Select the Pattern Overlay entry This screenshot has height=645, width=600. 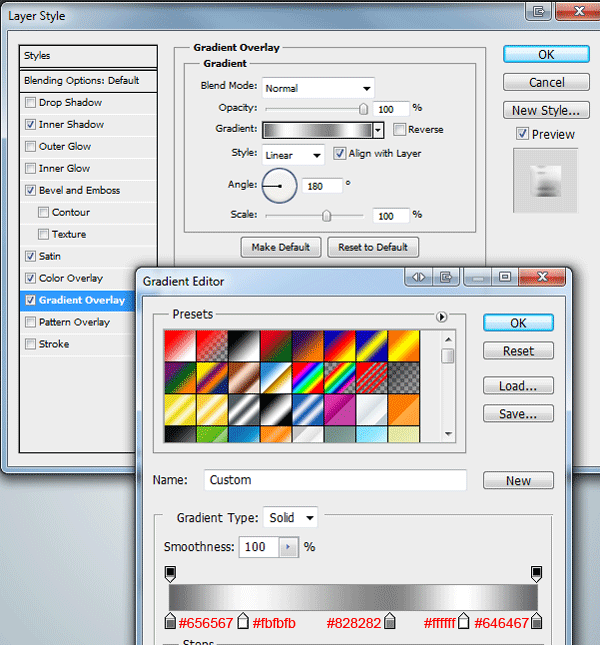pos(78,322)
